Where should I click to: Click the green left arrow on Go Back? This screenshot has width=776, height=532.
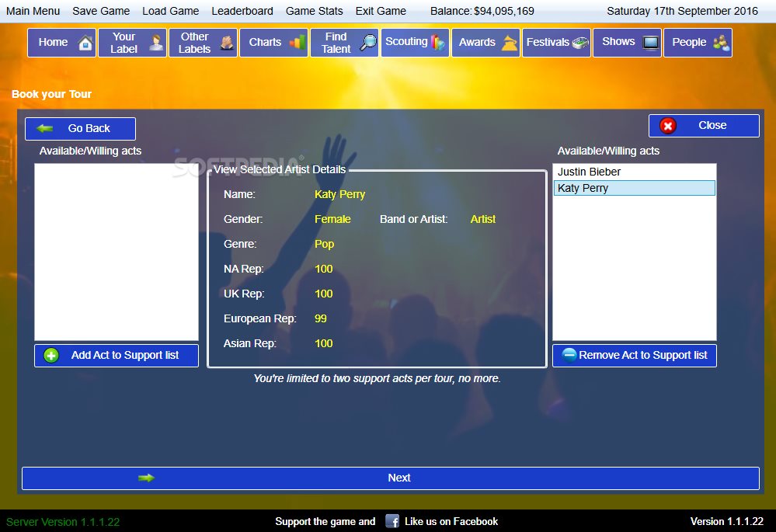click(45, 129)
